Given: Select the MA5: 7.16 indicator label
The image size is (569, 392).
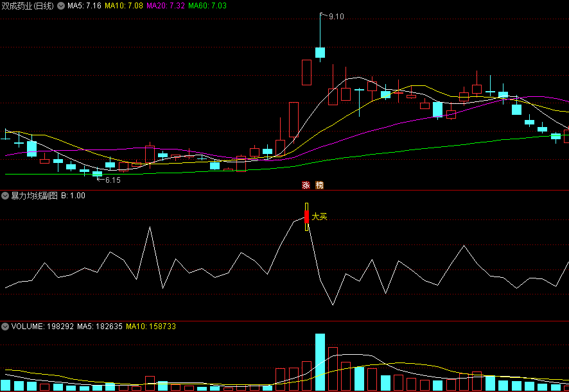Looking at the screenshot, I should 84,6.
